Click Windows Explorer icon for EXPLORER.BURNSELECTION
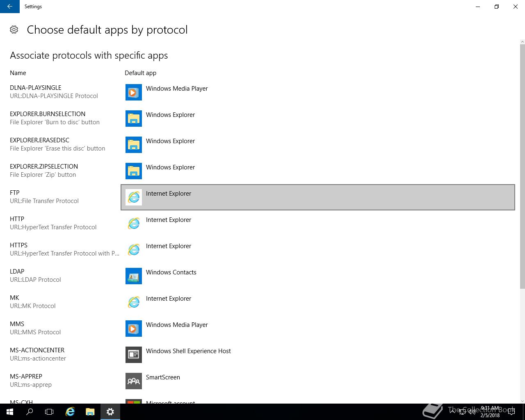The height and width of the screenshot is (420, 525). point(134,119)
